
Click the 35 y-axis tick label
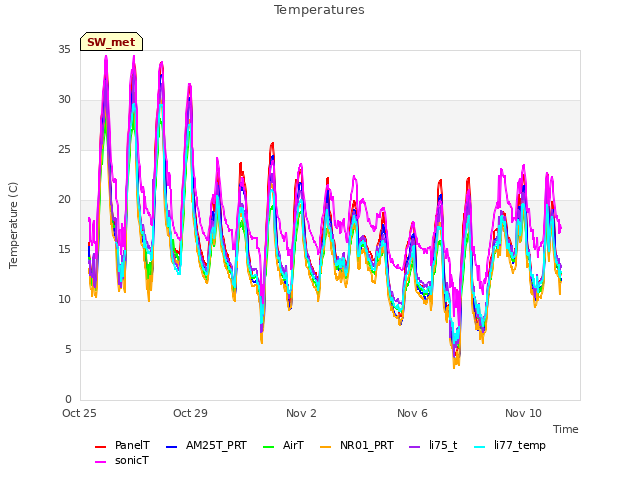click(x=64, y=50)
